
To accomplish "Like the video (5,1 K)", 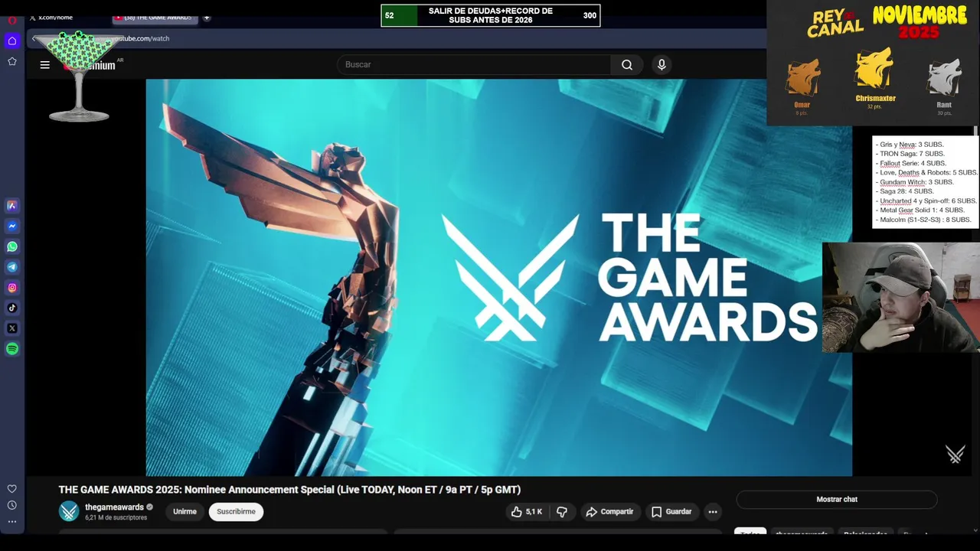I will [527, 512].
